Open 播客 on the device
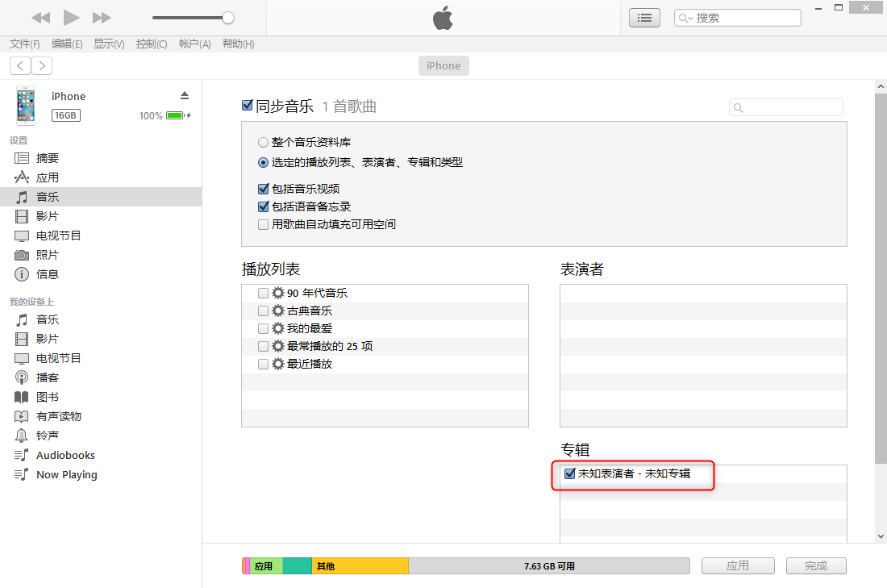This screenshot has height=588, width=887. point(101,377)
